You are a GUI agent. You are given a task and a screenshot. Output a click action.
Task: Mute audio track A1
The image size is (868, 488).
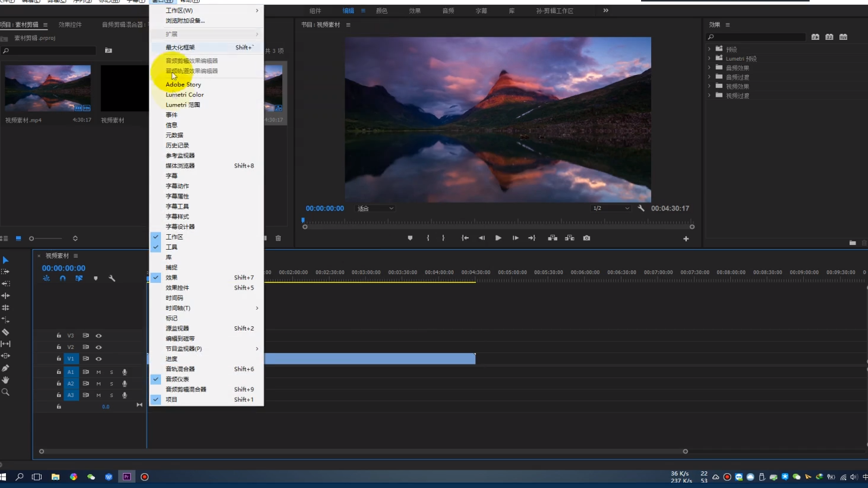click(x=99, y=372)
